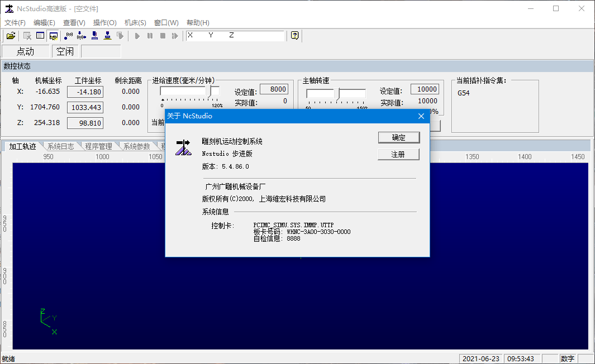Image resolution: width=595 pixels, height=364 pixels.
Task: Click the 自检信息 8888 text
Action: click(x=277, y=238)
